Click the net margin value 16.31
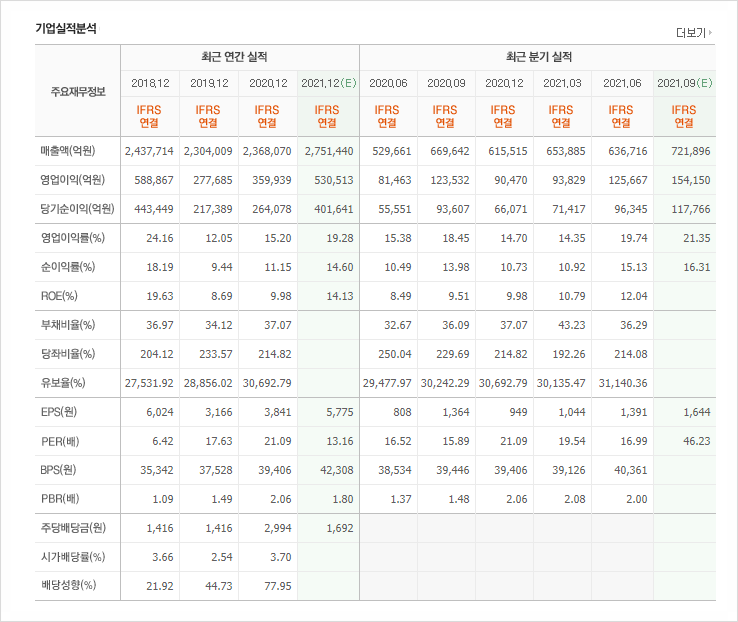This screenshot has width=738, height=622. point(697,268)
